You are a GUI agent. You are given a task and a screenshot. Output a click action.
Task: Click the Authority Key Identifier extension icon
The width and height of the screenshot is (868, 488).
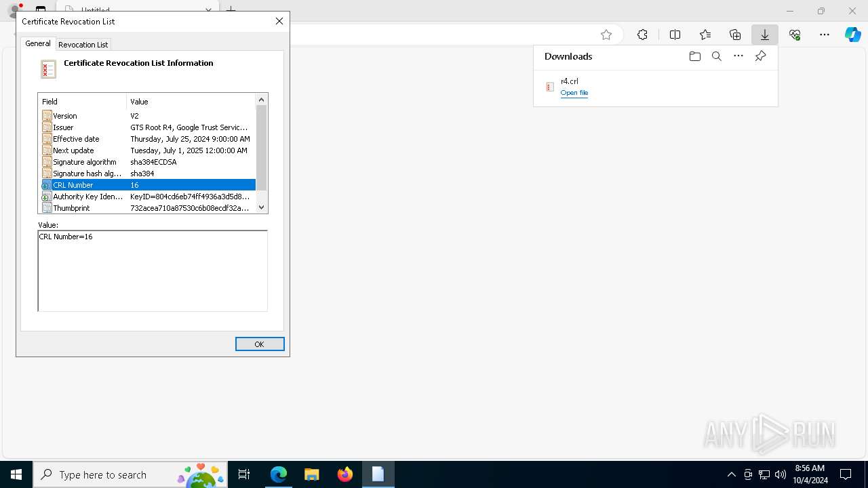(47, 197)
